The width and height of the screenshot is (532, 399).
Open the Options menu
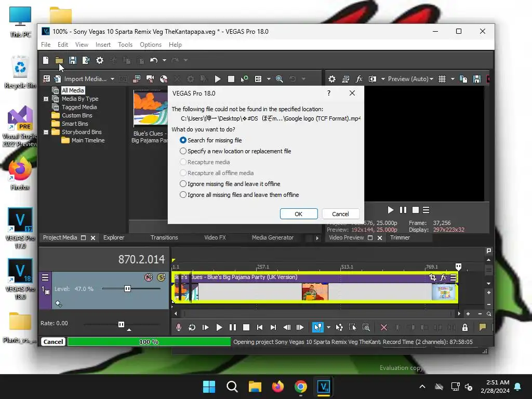[151, 45]
